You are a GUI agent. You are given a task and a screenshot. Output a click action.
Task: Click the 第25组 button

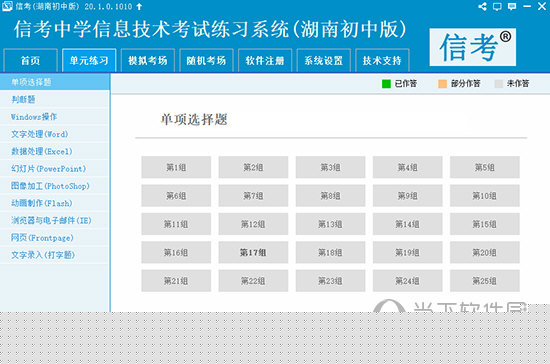485,281
